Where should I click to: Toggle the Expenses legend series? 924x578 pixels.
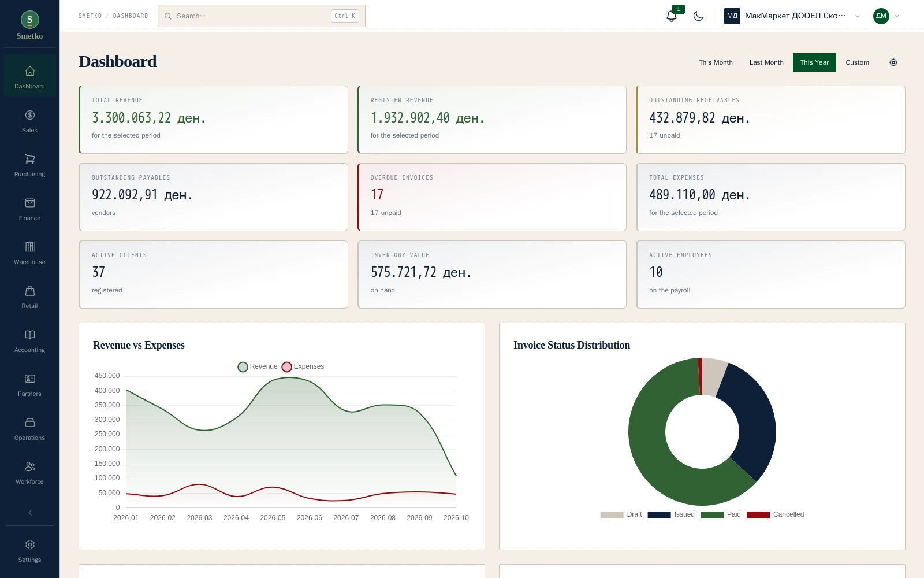pos(303,366)
